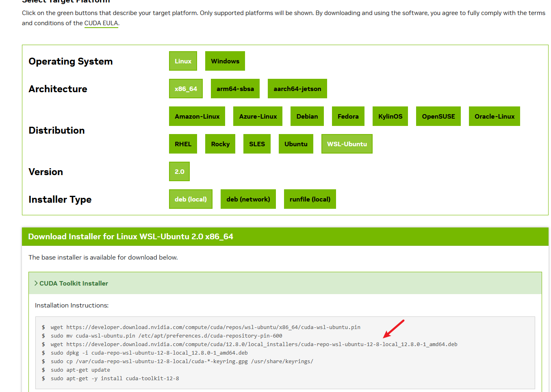Choose the Azure-Linux distribution
551x392 pixels.
click(258, 116)
